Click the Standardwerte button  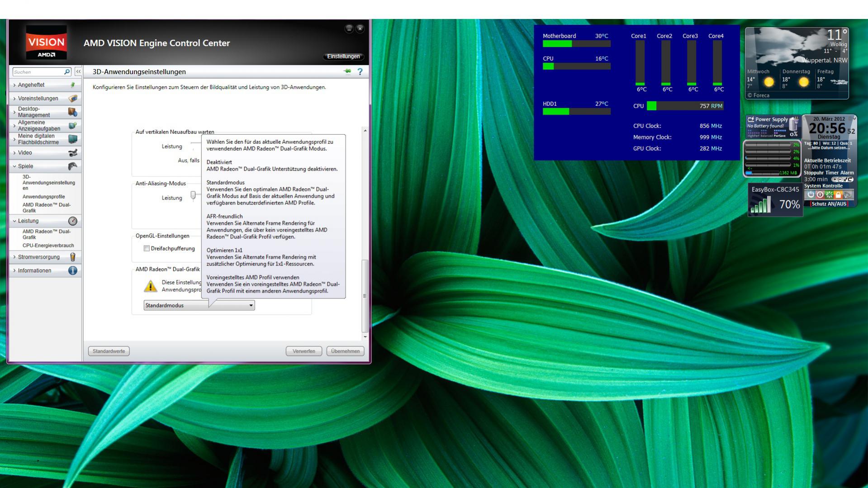(109, 351)
